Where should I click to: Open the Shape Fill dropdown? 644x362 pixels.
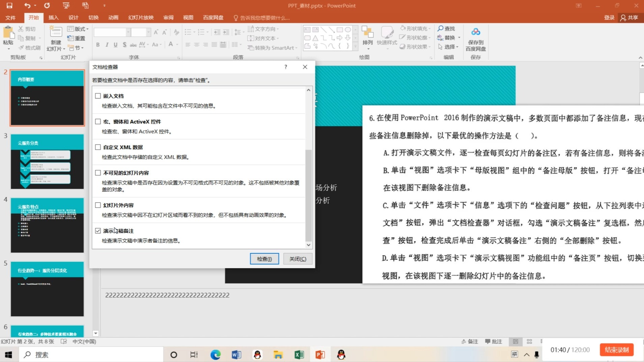[x=415, y=29]
